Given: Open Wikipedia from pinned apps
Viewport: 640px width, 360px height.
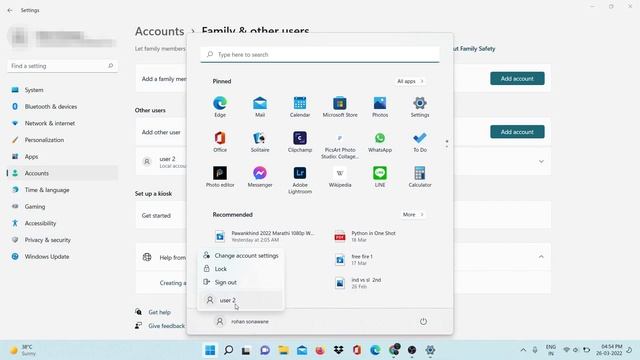Looking at the screenshot, I should 340,177.
